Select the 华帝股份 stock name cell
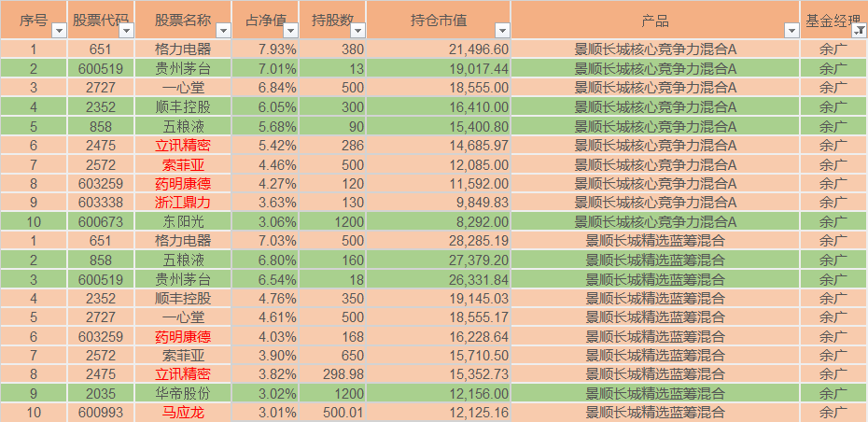This screenshot has width=868, height=422. [183, 393]
